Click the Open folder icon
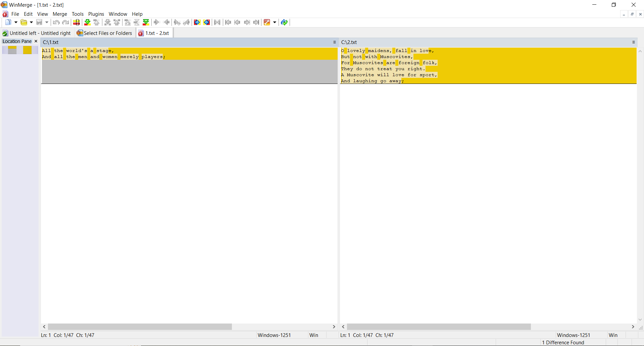This screenshot has width=644, height=346. (24, 22)
